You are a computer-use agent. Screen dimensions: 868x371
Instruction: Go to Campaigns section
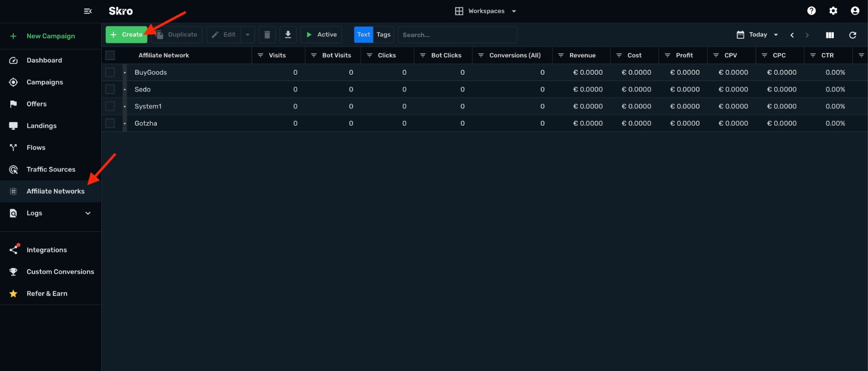[x=50, y=82]
